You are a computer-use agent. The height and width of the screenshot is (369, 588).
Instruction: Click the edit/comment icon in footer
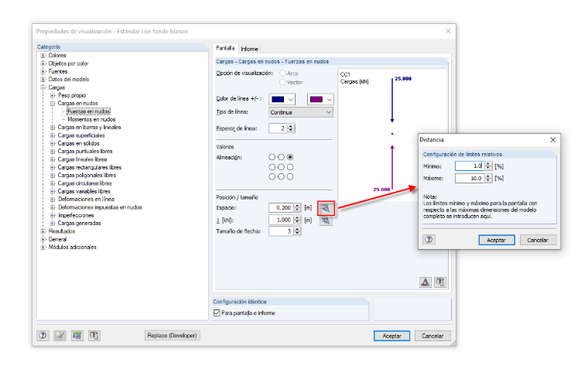pyautogui.click(x=60, y=335)
